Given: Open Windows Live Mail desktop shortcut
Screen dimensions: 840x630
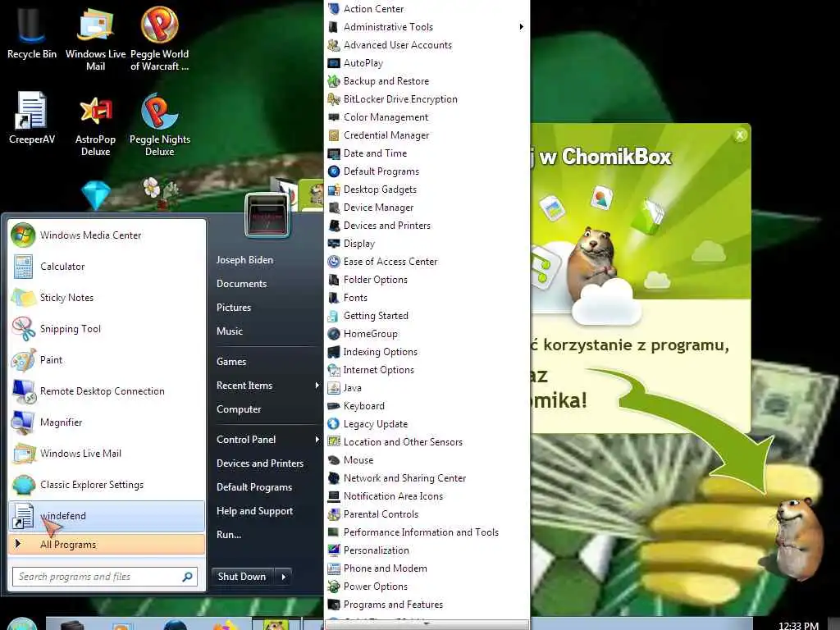Looking at the screenshot, I should click(x=95, y=39).
